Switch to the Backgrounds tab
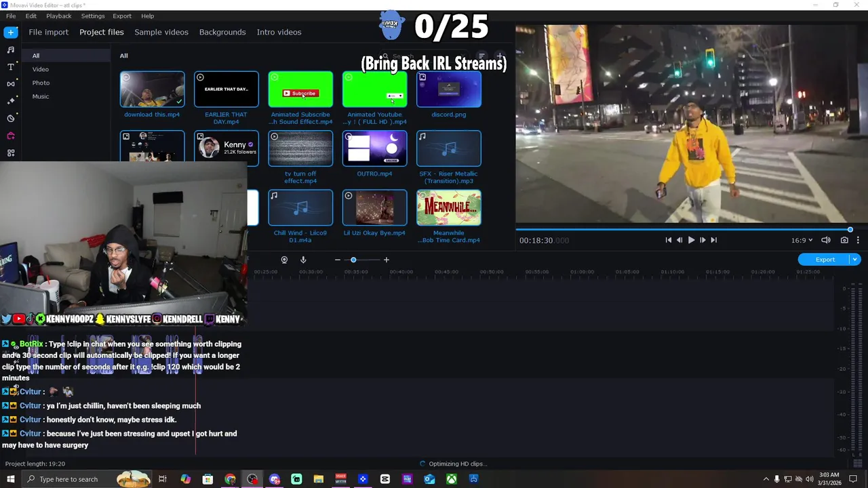Image resolution: width=868 pixels, height=488 pixels. 222,32
